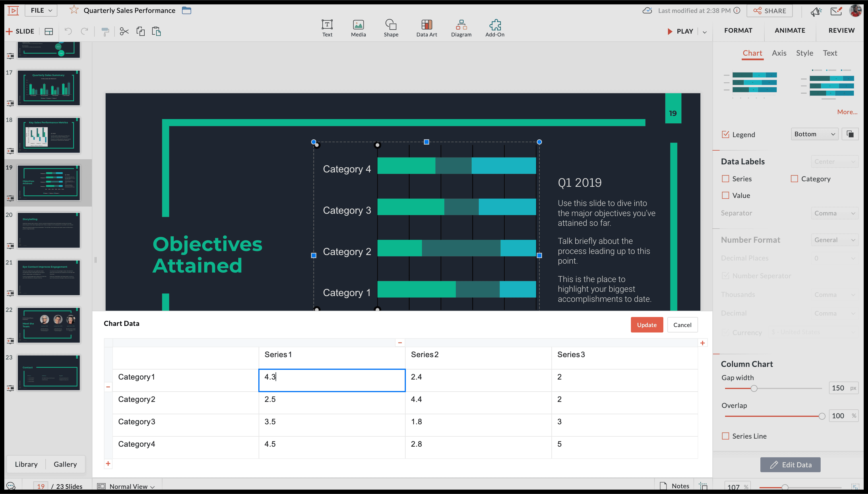868x494 pixels.
Task: Open Data Art tool
Action: [426, 28]
